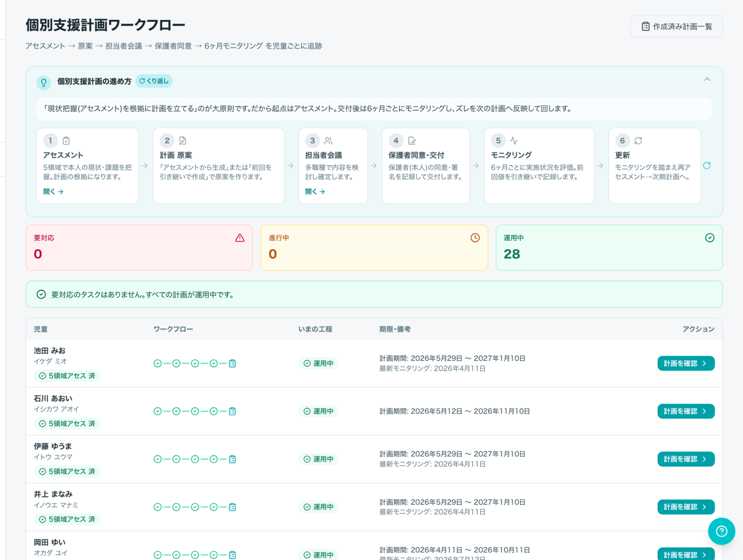Select the 進行中 summary card
Viewport: 743px width, 560px height.
374,248
